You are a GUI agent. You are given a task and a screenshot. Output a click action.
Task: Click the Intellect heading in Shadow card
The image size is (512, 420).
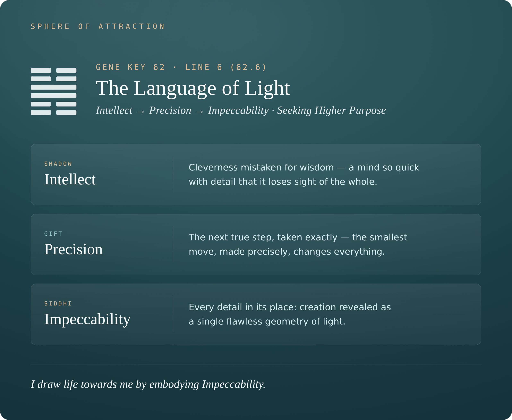point(70,179)
